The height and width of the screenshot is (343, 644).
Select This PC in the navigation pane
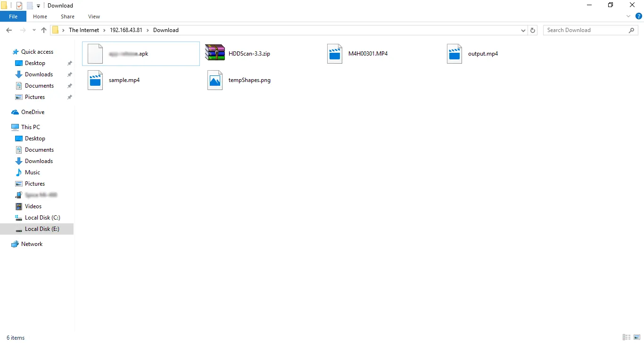(x=26, y=127)
